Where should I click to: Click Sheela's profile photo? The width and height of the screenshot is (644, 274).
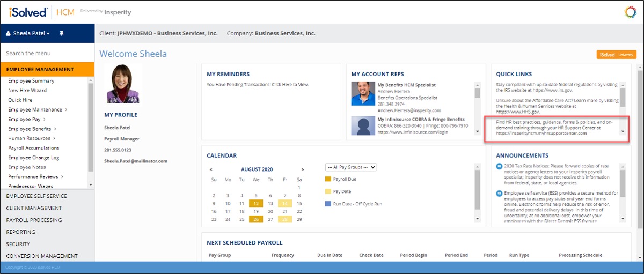click(x=123, y=84)
